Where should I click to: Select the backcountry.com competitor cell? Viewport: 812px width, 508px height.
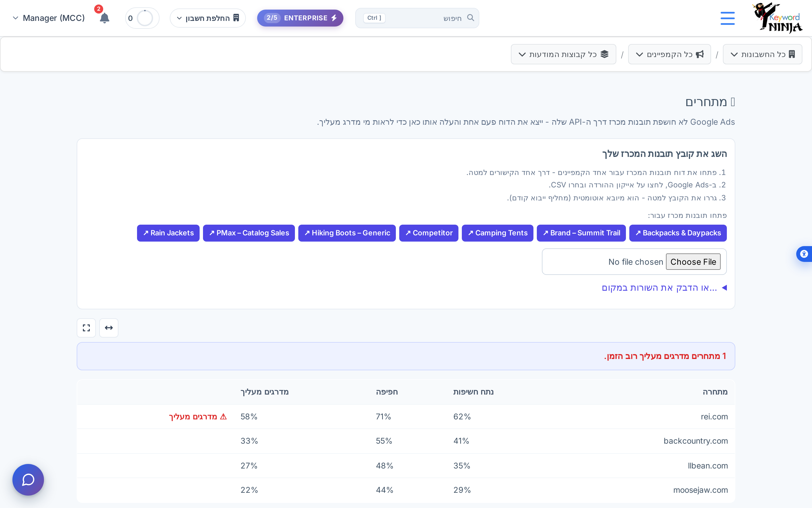click(696, 441)
